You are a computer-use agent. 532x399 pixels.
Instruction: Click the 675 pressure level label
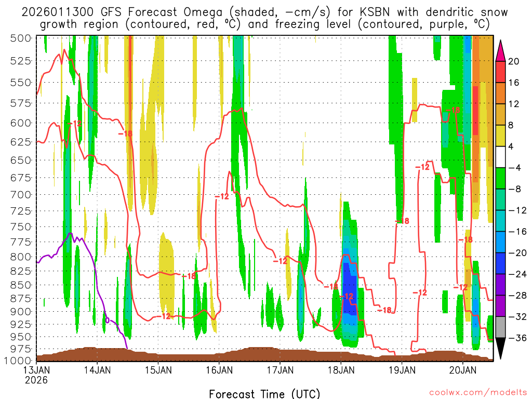pyautogui.click(x=21, y=178)
